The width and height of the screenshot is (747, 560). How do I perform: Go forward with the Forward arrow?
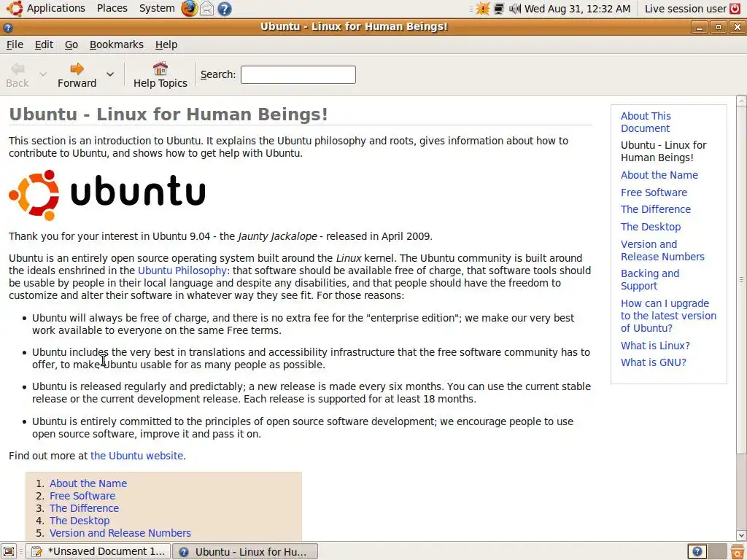[x=77, y=75]
